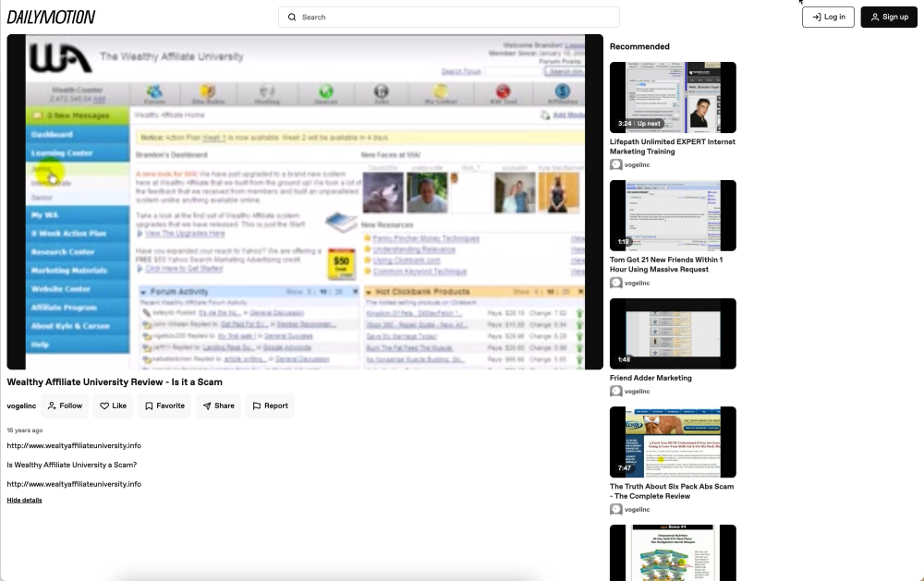924x581 pixels.
Task: Click the vogelinc avatar under Lifepath video
Action: pos(616,164)
